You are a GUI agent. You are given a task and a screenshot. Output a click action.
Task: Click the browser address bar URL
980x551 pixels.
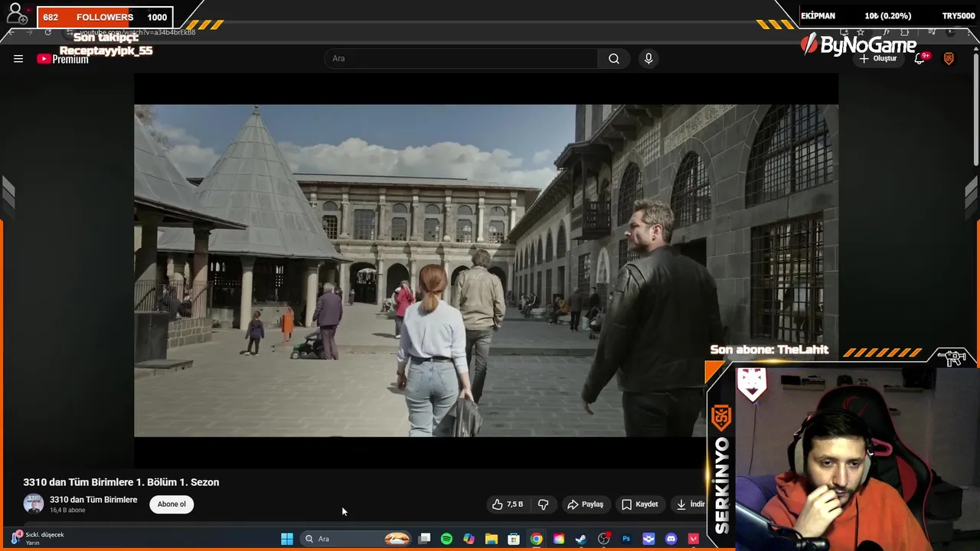pos(138,32)
